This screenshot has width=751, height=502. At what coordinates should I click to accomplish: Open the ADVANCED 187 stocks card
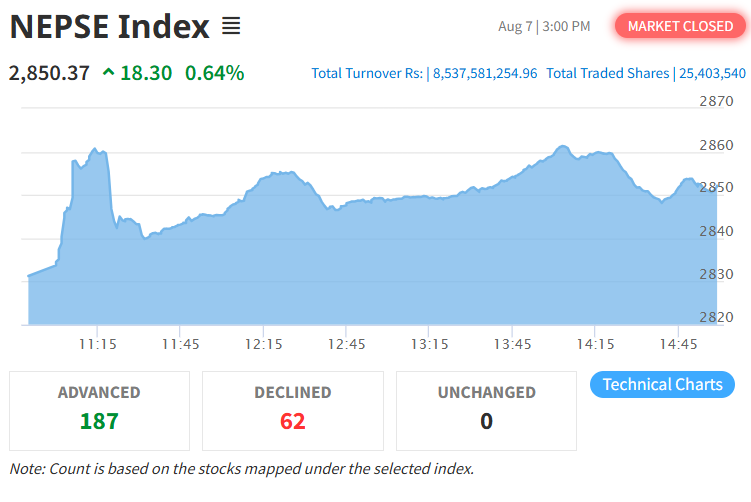pos(99,411)
